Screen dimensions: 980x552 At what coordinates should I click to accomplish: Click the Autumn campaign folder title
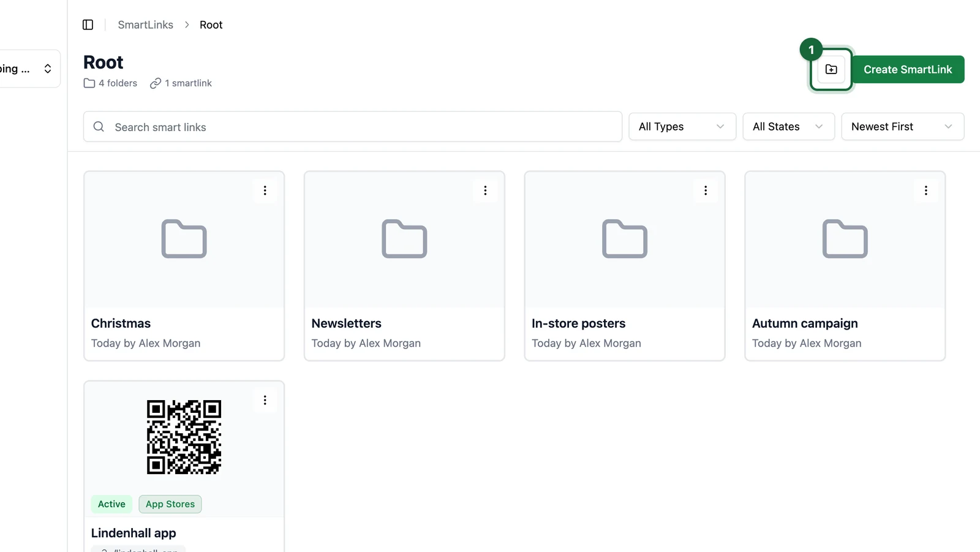tap(805, 323)
